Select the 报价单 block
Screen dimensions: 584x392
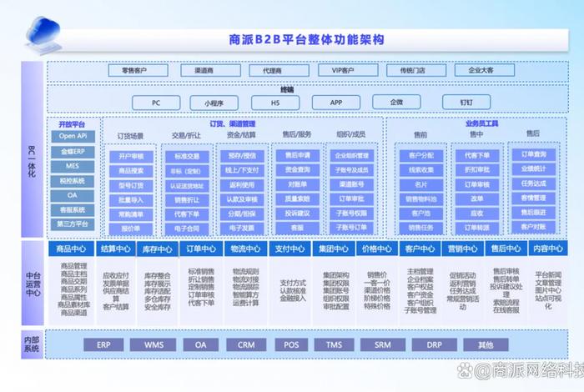[131, 229]
